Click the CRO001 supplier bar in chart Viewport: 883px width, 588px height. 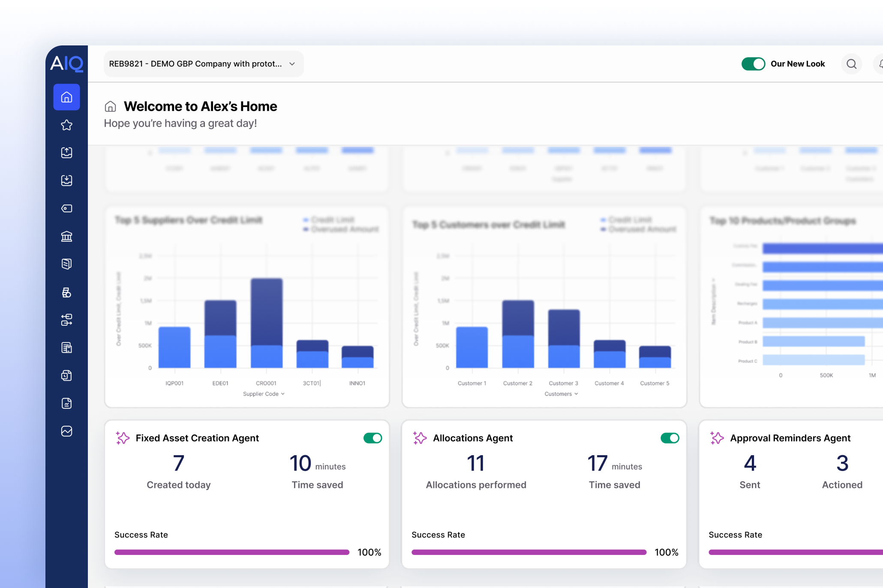(266, 323)
